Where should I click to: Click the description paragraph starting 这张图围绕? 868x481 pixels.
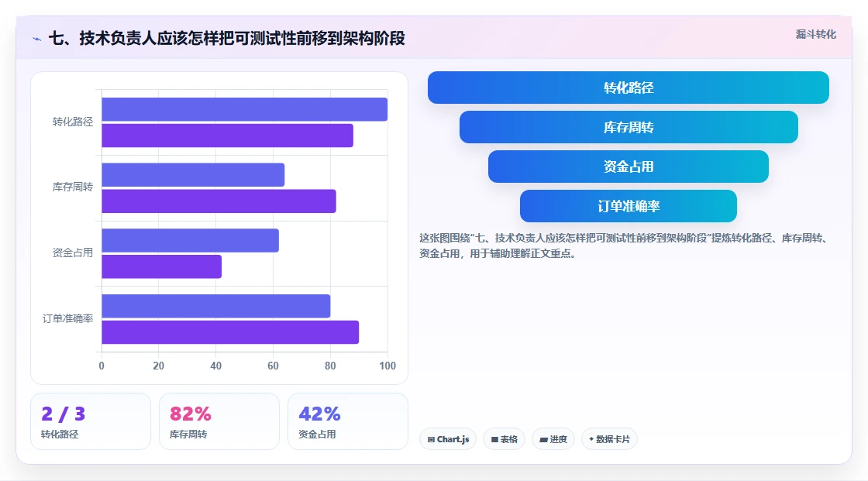[x=625, y=246]
